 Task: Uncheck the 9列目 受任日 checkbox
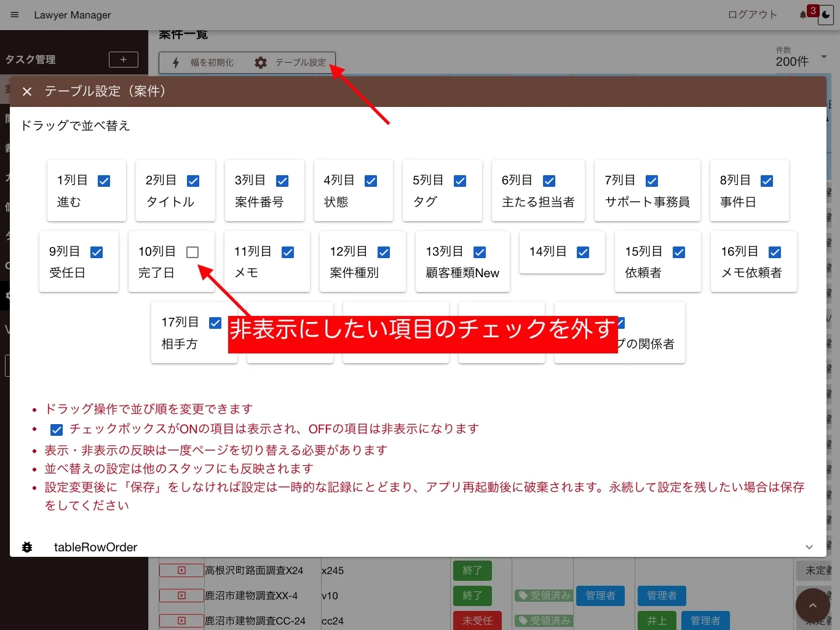click(x=97, y=252)
